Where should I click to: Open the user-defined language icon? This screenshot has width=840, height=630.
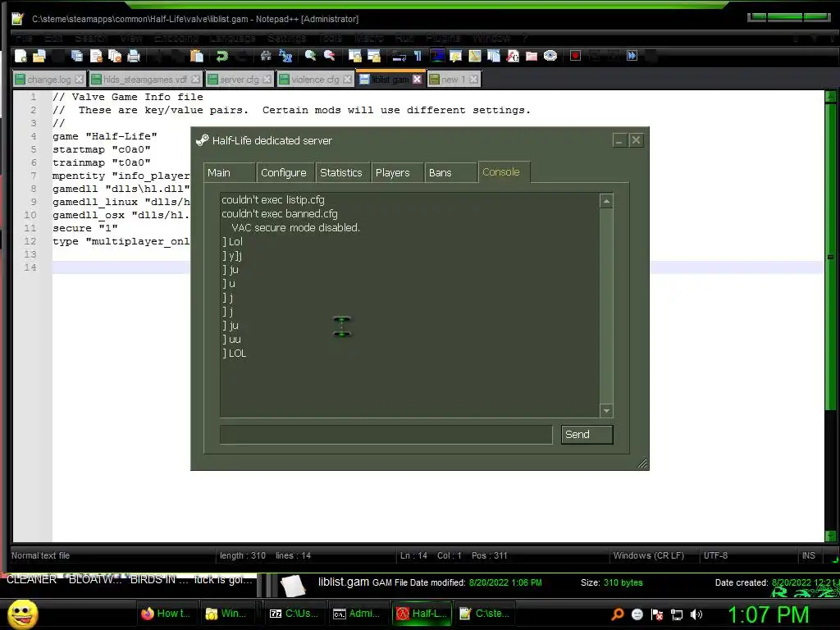tap(456, 56)
